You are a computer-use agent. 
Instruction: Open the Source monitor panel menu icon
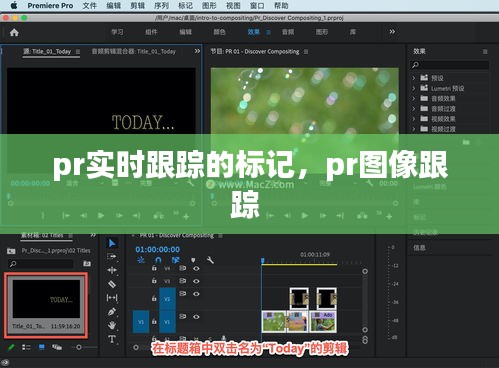(78, 52)
